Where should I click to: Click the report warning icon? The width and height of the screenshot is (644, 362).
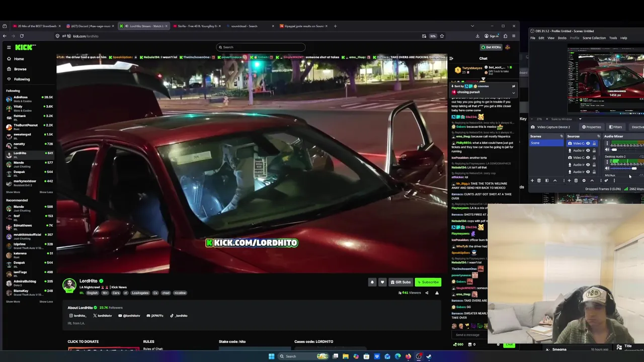click(x=437, y=293)
